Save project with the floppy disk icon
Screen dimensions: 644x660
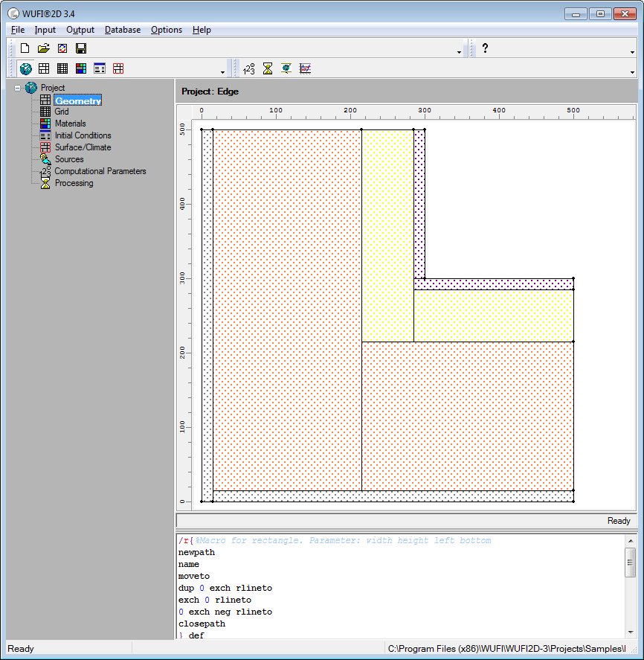(81, 48)
